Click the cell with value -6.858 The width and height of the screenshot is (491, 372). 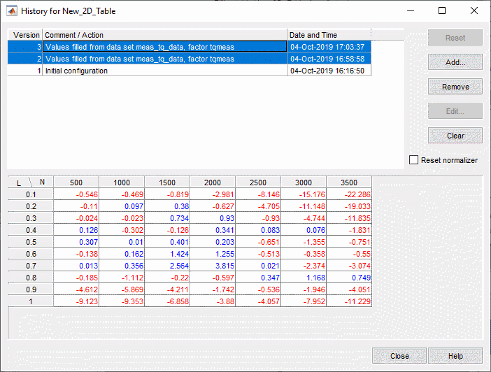point(167,301)
